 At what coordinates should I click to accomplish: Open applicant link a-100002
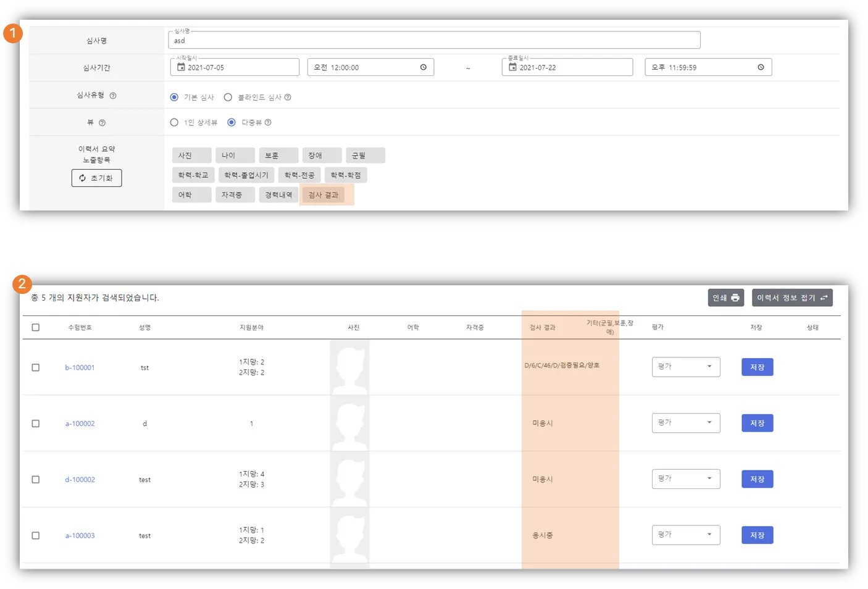(80, 424)
